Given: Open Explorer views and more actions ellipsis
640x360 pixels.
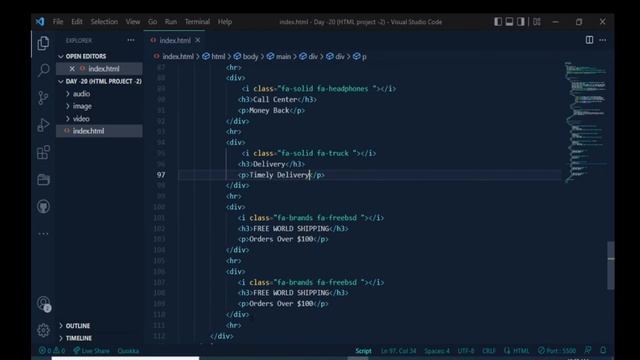Looking at the screenshot, I should pos(131,40).
